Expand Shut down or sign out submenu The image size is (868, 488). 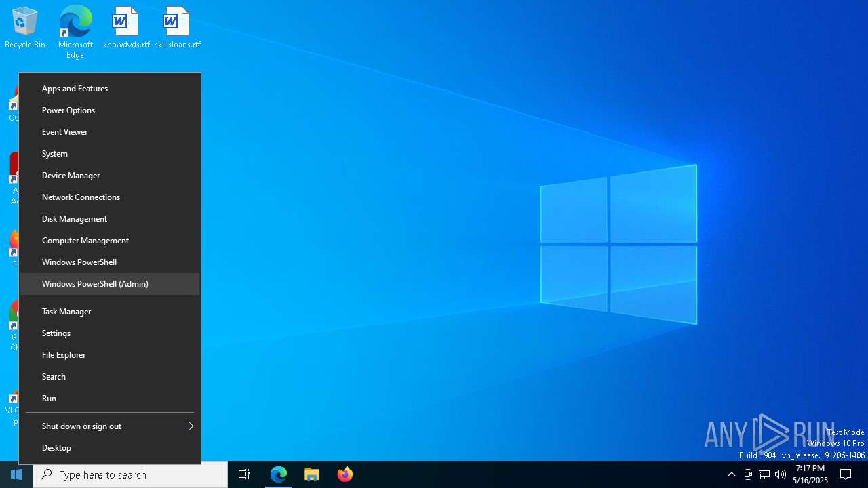coord(110,426)
